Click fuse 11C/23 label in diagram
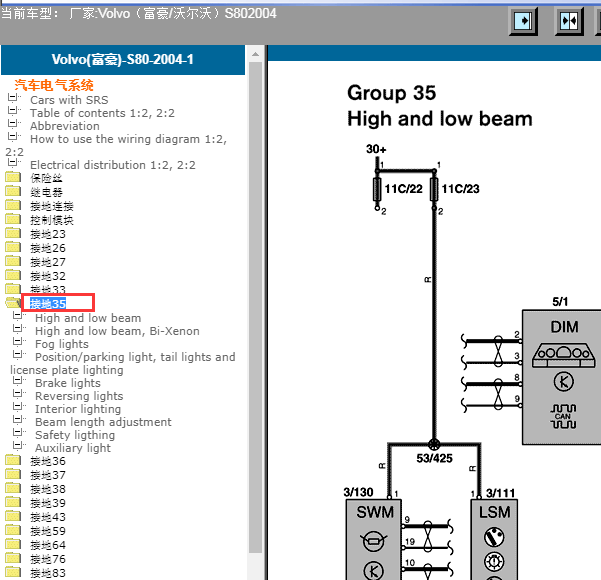This screenshot has height=580, width=601. pyautogui.click(x=460, y=189)
